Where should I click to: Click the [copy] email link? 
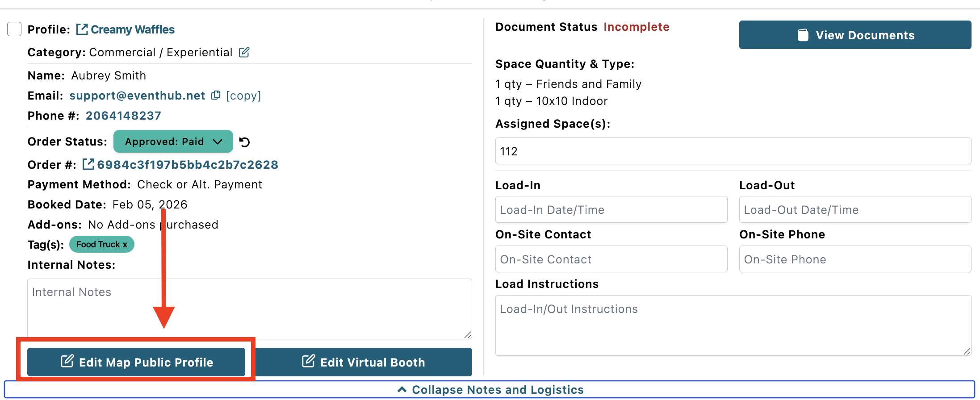[243, 96]
